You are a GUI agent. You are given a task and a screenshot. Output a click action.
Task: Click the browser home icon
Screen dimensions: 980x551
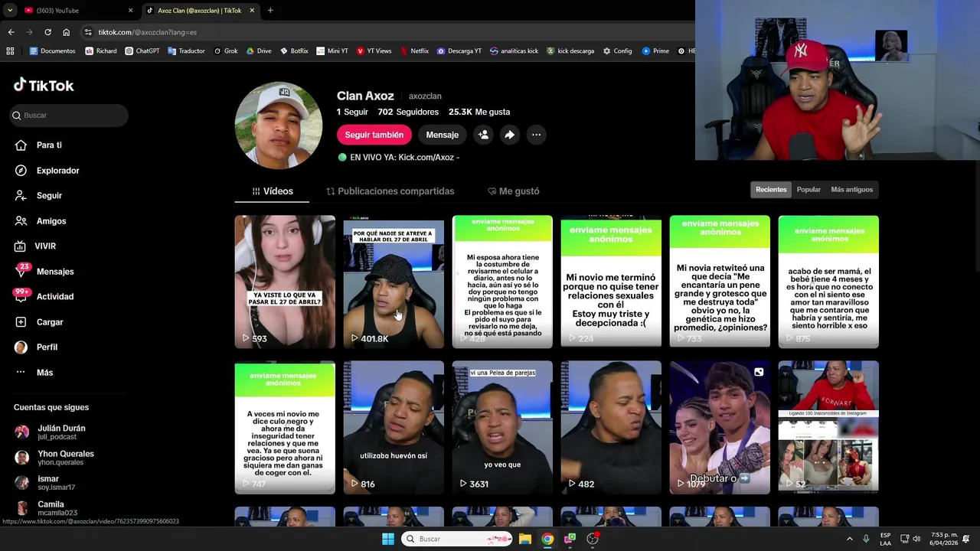click(x=67, y=32)
